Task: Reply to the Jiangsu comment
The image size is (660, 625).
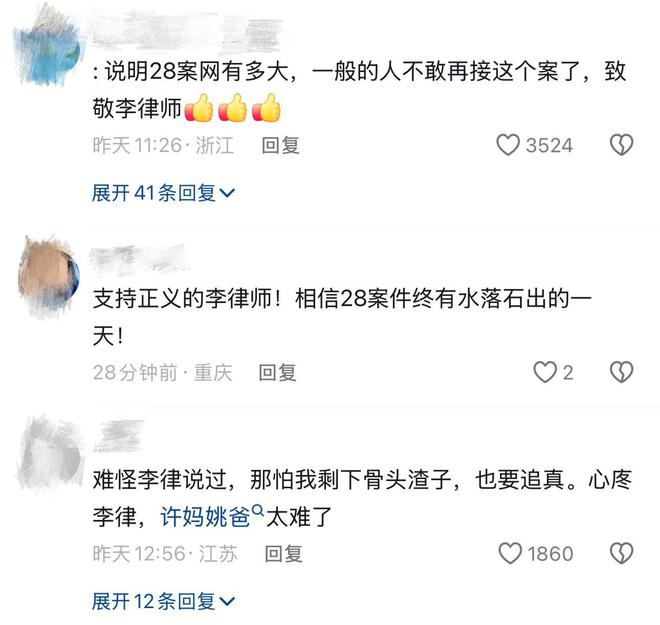Action: point(283,554)
